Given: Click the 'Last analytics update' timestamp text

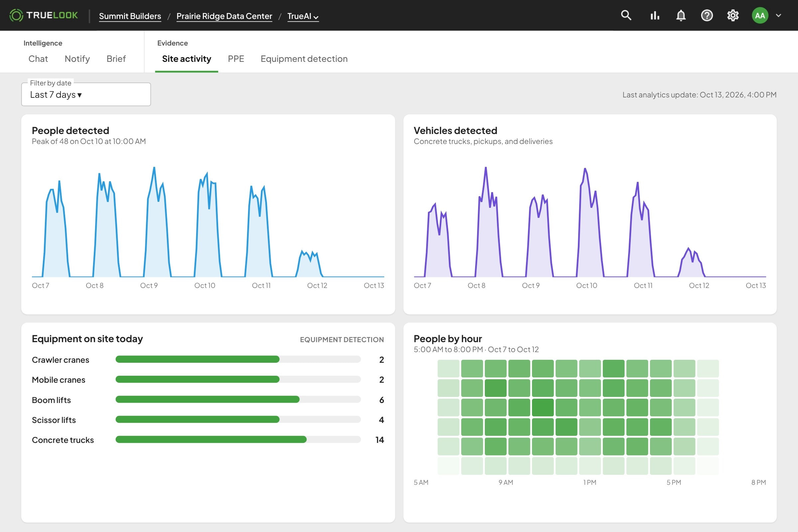Looking at the screenshot, I should point(699,95).
